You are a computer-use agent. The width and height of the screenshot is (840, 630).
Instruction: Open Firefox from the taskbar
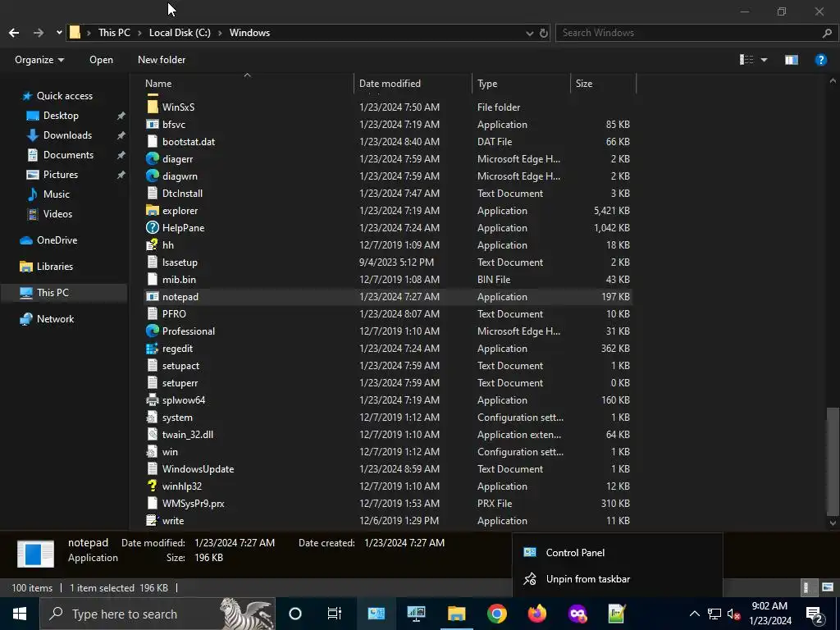coord(536,614)
